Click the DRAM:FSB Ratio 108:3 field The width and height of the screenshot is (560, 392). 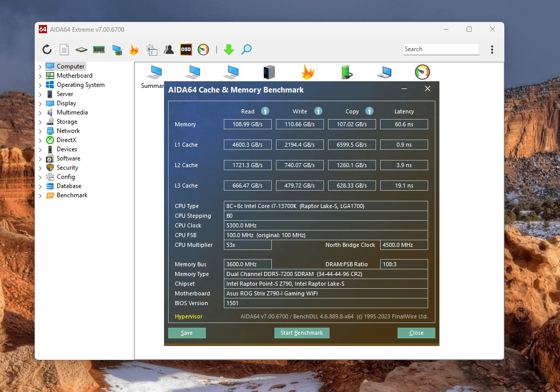(x=404, y=264)
